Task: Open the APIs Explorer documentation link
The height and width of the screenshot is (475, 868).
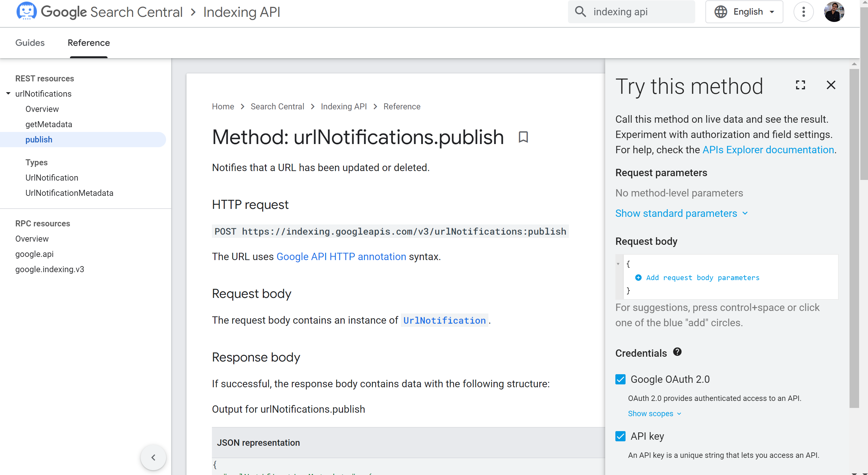Action: (768, 150)
